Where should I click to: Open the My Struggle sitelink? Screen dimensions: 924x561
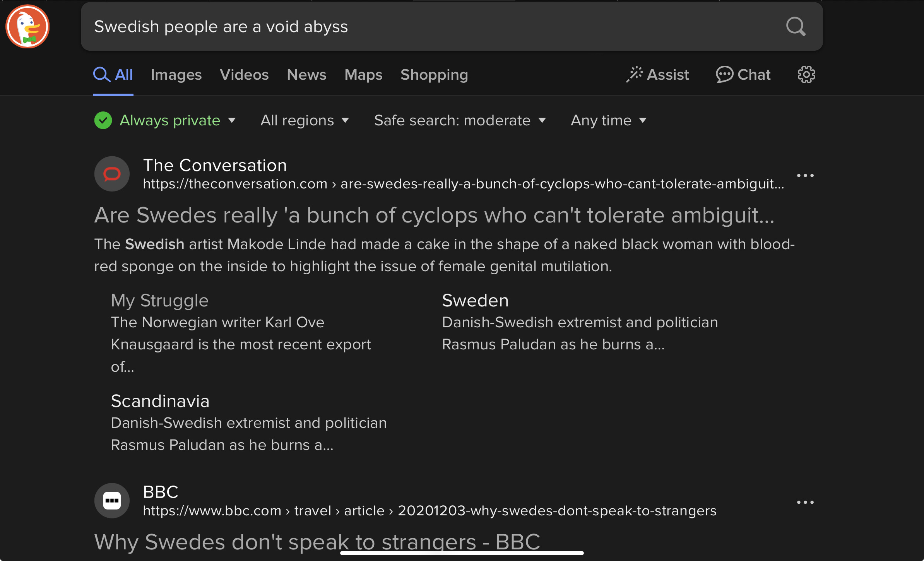(x=159, y=301)
